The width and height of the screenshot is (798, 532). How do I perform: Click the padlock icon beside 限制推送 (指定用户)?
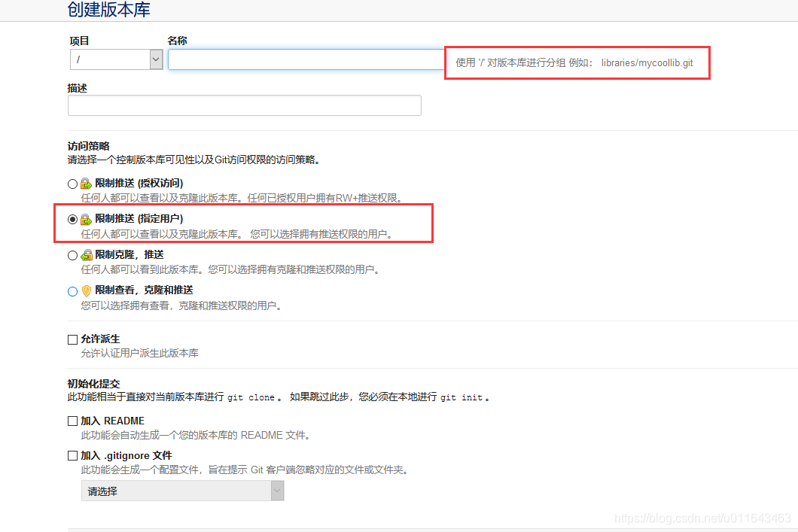point(86,218)
